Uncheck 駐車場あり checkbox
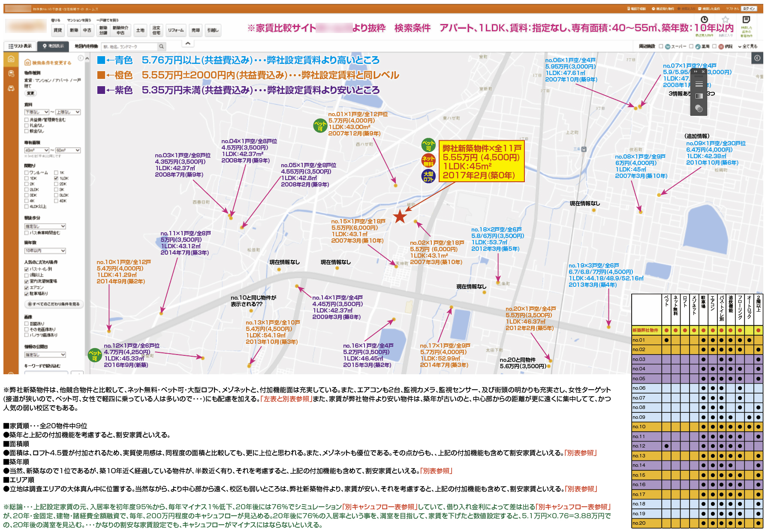Viewport: 765px width, 532px height. (x=27, y=294)
